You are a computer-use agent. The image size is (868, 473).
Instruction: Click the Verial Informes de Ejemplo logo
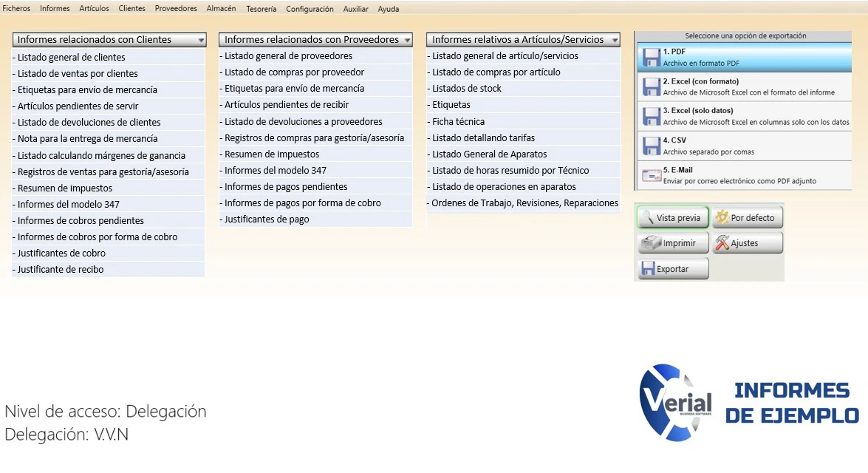click(x=749, y=403)
